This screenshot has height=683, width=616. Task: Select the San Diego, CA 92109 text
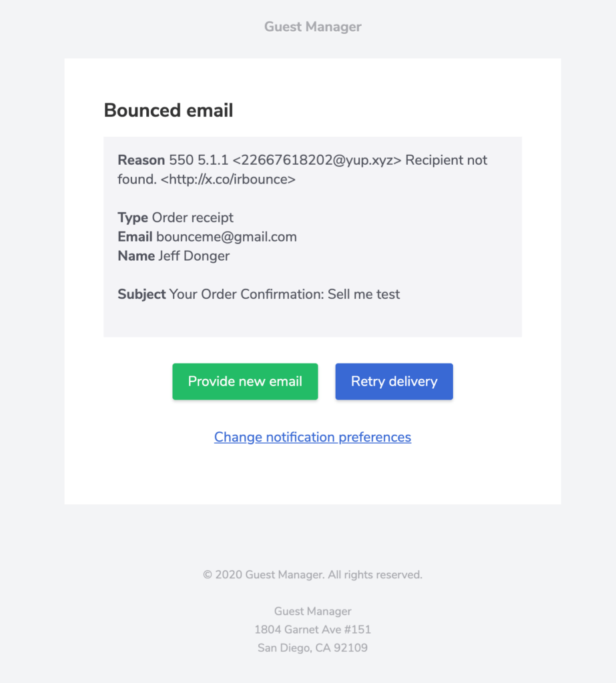point(312,647)
